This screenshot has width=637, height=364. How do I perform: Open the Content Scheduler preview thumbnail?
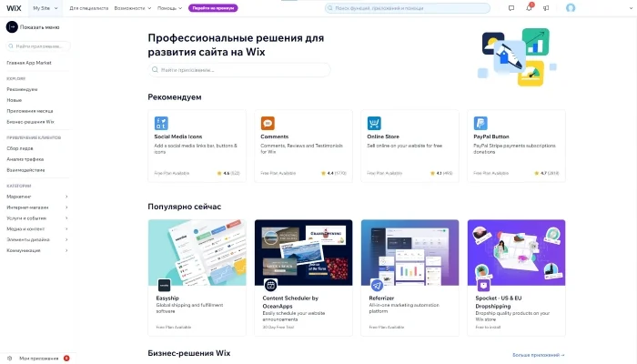tap(303, 253)
